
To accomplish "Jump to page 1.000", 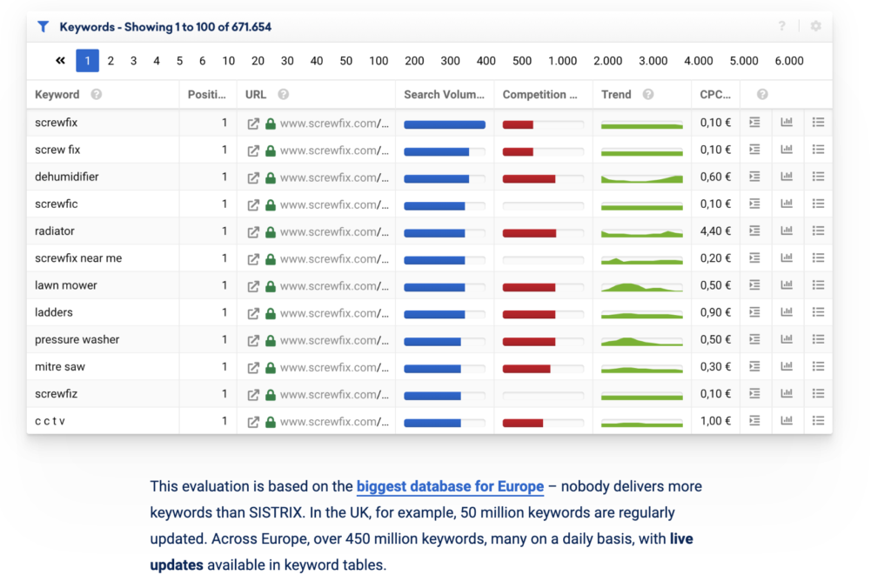I will (563, 61).
